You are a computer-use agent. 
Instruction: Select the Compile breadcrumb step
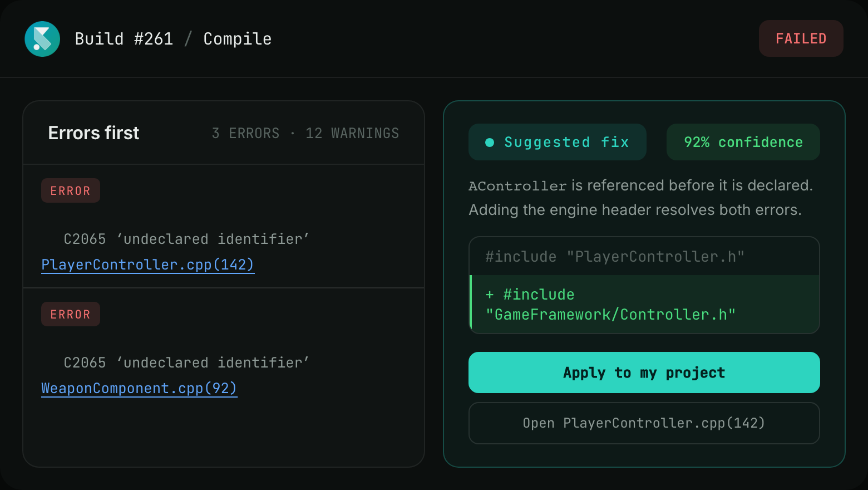238,39
